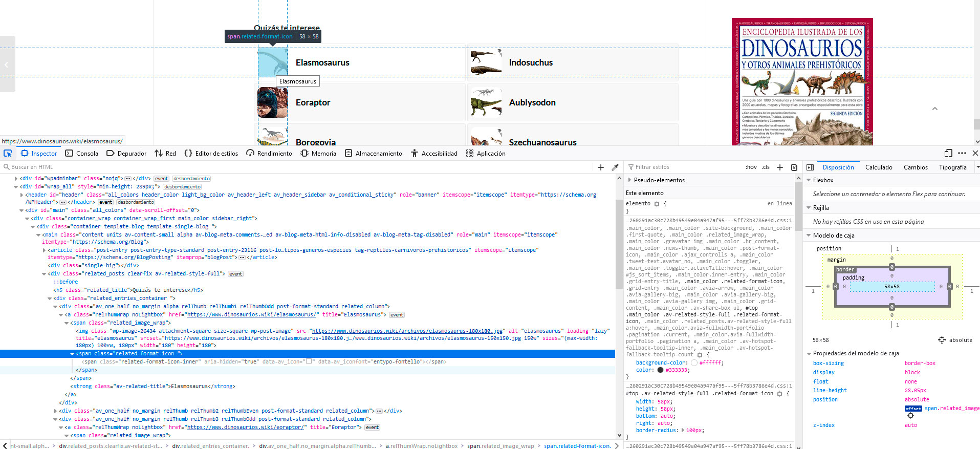This screenshot has height=449, width=980.
Task: Open the Rendimiento performance tab
Action: pos(269,153)
